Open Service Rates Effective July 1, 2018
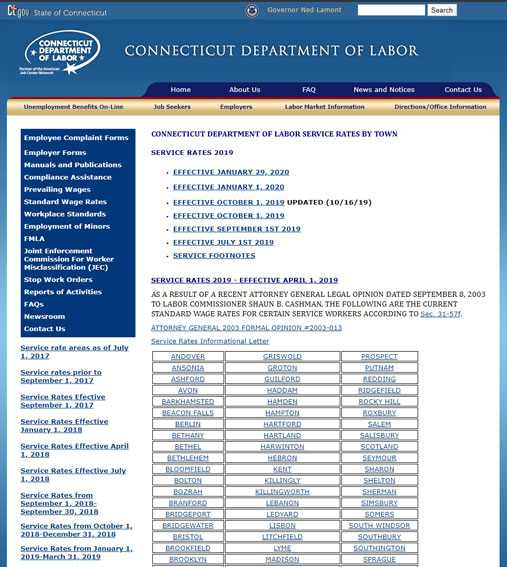This screenshot has width=507, height=567. 73,475
